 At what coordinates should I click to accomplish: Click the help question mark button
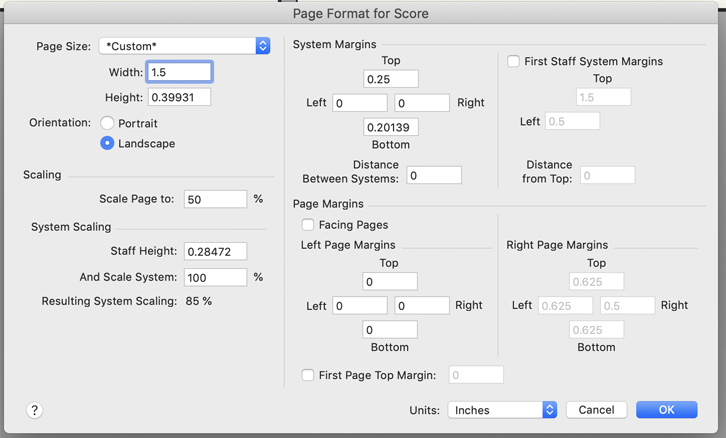click(34, 410)
